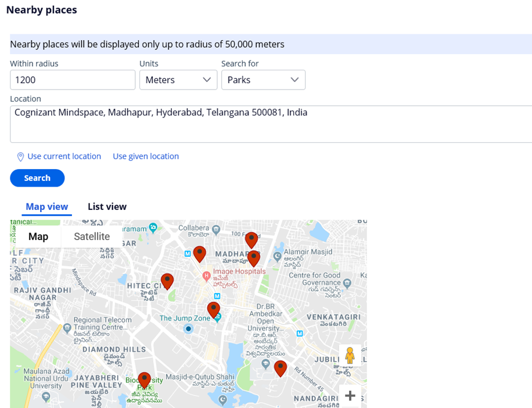Click into the Location text area
532x408 pixels.
[x=271, y=124]
